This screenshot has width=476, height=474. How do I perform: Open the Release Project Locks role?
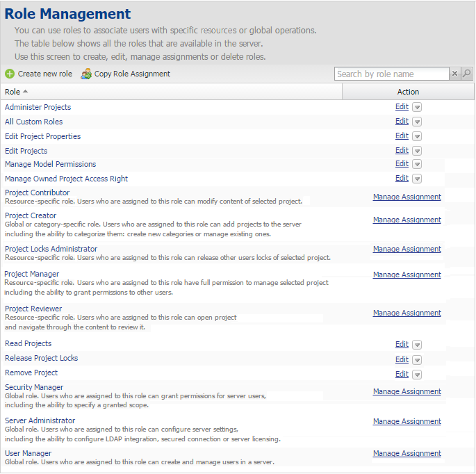coord(41,358)
